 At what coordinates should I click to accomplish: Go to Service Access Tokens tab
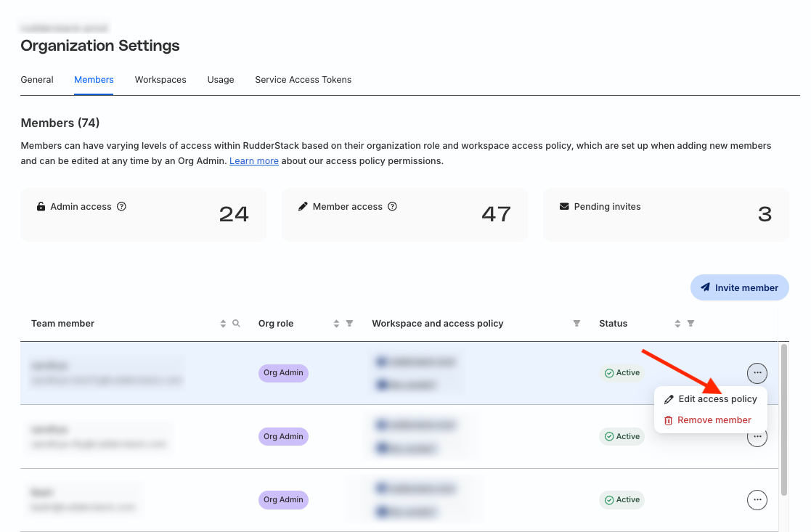(x=303, y=80)
